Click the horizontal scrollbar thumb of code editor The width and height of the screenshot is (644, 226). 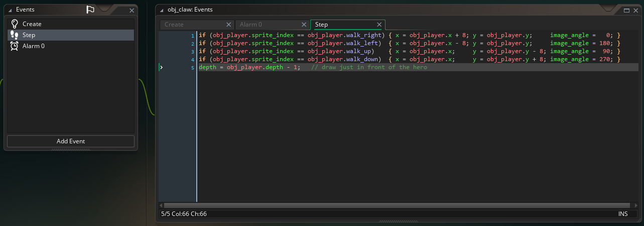[397, 205]
